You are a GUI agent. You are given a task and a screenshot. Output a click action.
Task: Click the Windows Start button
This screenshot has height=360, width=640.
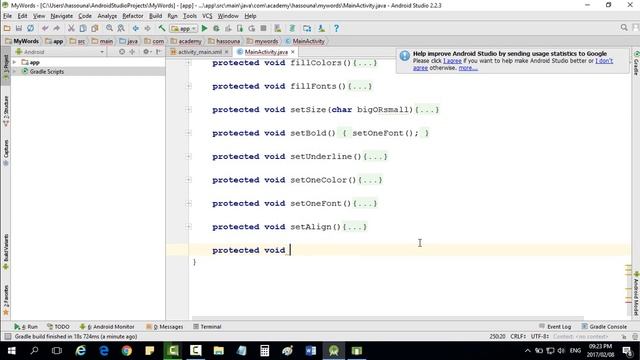(x=11, y=351)
